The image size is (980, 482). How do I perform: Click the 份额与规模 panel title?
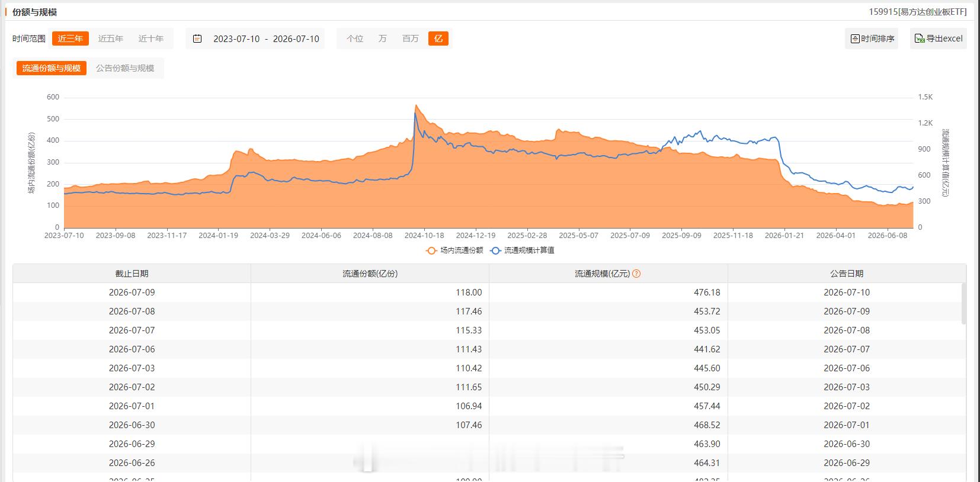34,12
